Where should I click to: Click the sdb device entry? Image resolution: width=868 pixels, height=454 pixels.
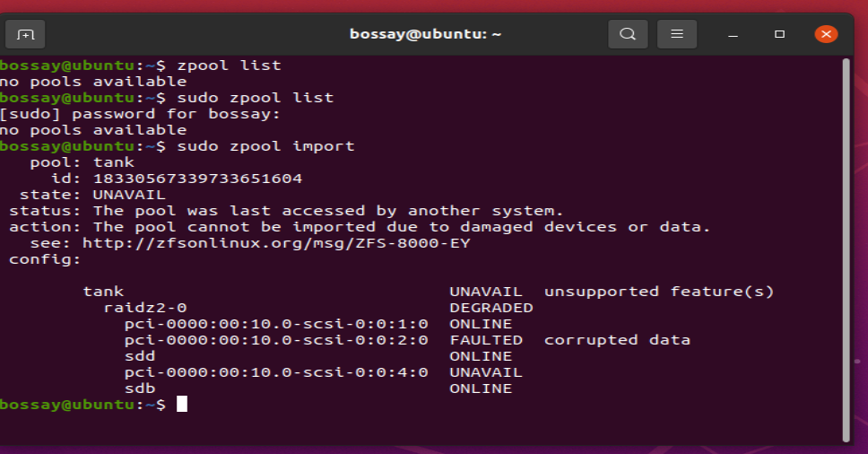point(140,389)
